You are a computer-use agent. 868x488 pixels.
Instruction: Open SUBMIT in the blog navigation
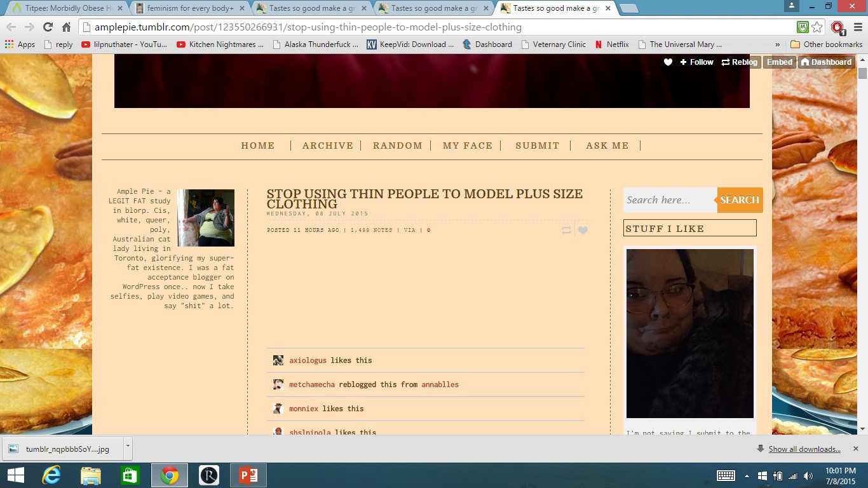tap(538, 146)
